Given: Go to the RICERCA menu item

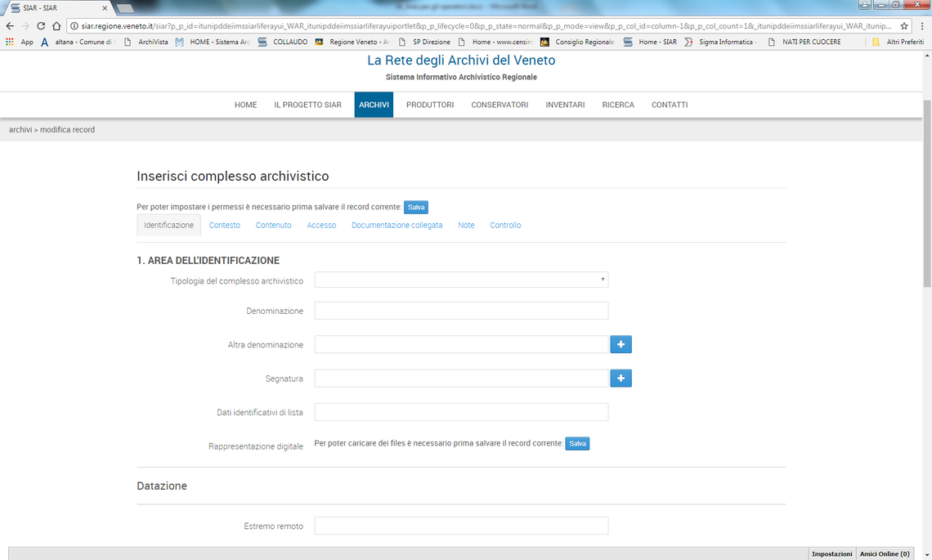Looking at the screenshot, I should coord(618,105).
